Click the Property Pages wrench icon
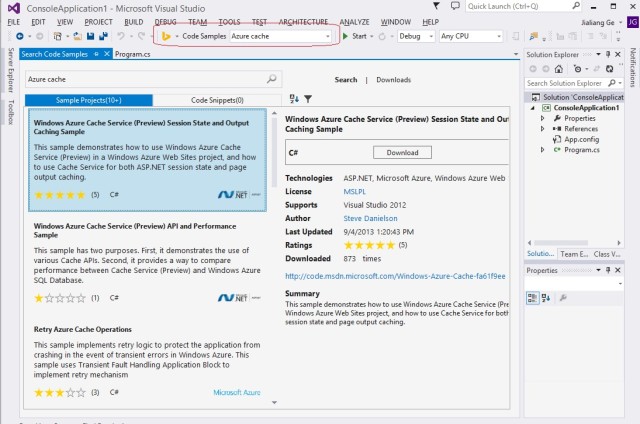The width and height of the screenshot is (640, 424). 563,298
